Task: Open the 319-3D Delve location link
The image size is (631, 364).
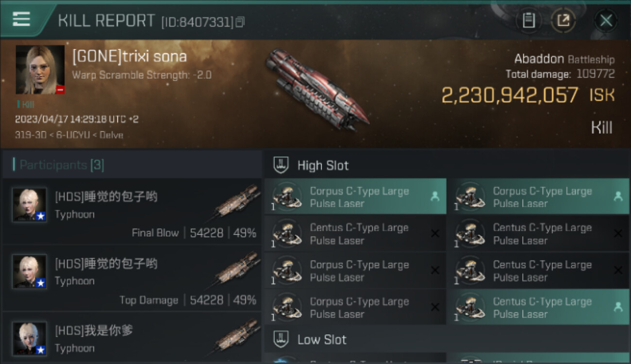Action: (69, 135)
